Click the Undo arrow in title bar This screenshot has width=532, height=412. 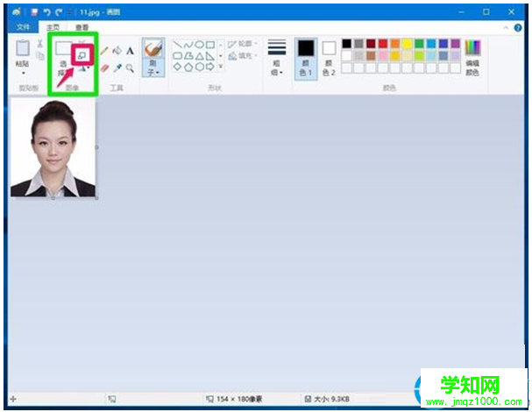[x=46, y=12]
